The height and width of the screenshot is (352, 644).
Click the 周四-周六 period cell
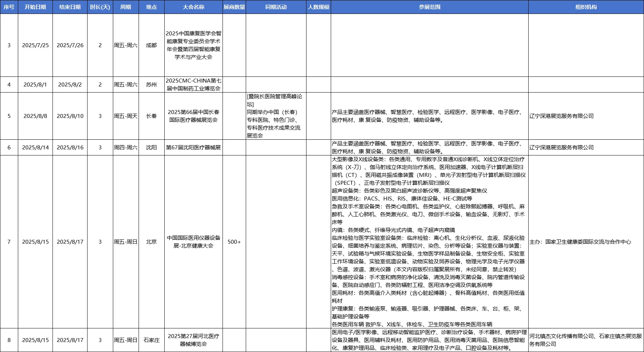coord(126,148)
